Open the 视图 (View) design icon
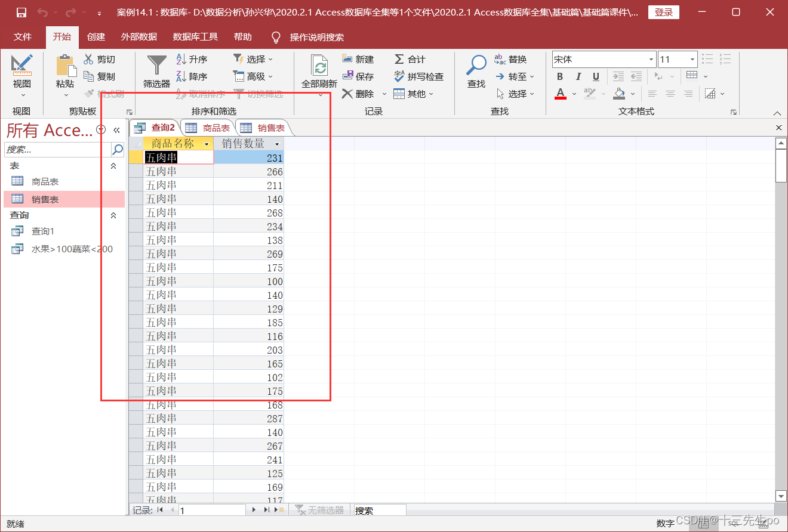The image size is (788, 532). coord(22,66)
